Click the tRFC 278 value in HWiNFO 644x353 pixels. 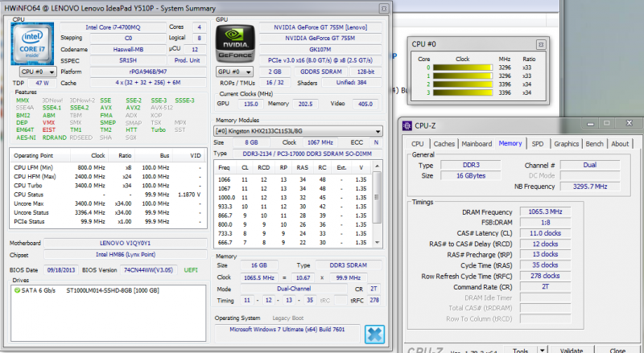click(x=374, y=300)
